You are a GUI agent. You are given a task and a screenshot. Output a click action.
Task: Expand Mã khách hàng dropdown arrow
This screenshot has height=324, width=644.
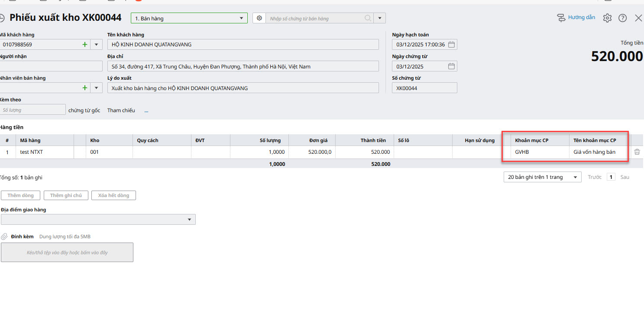96,45
